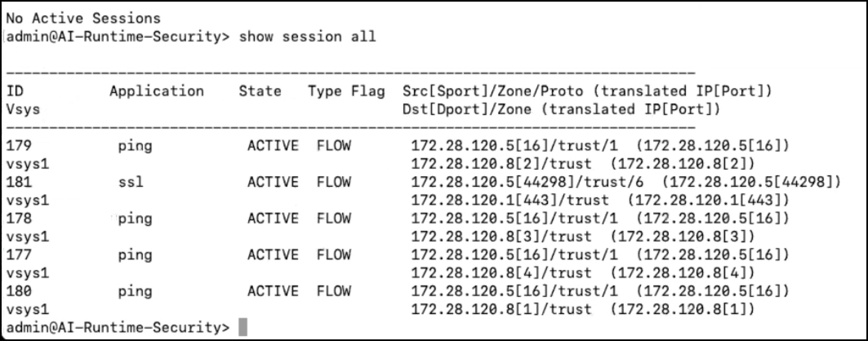
Task: Click destination 172.28.120.8[4]/trust
Action: point(501,272)
